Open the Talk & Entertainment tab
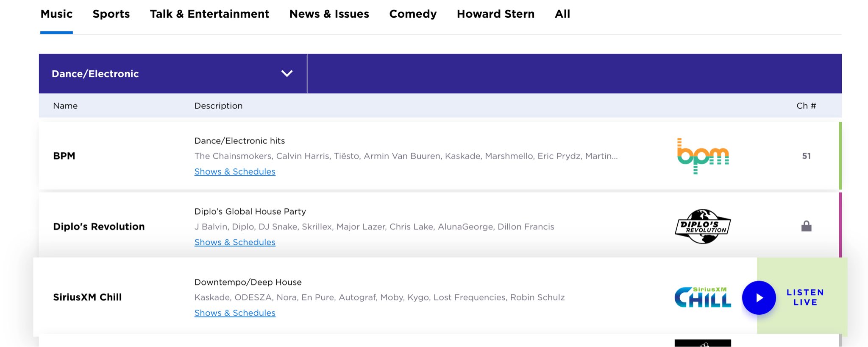The width and height of the screenshot is (868, 347). tap(209, 14)
